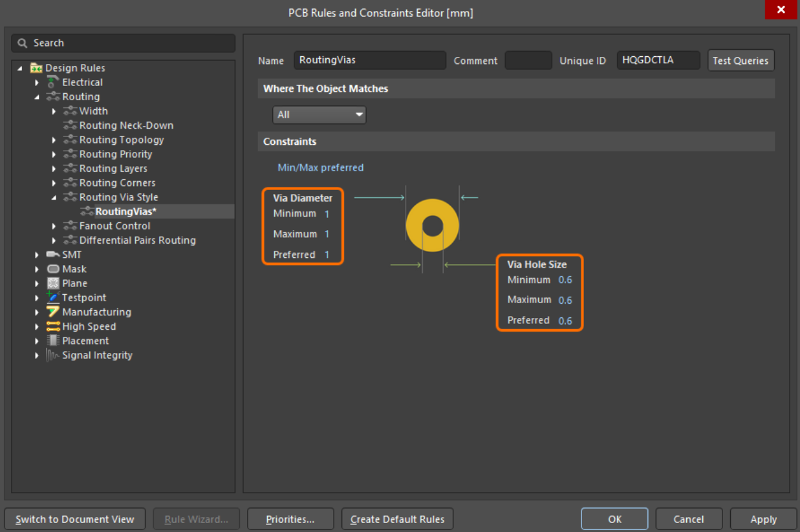Select the Plane rules category icon
The width and height of the screenshot is (800, 532).
[x=52, y=283]
